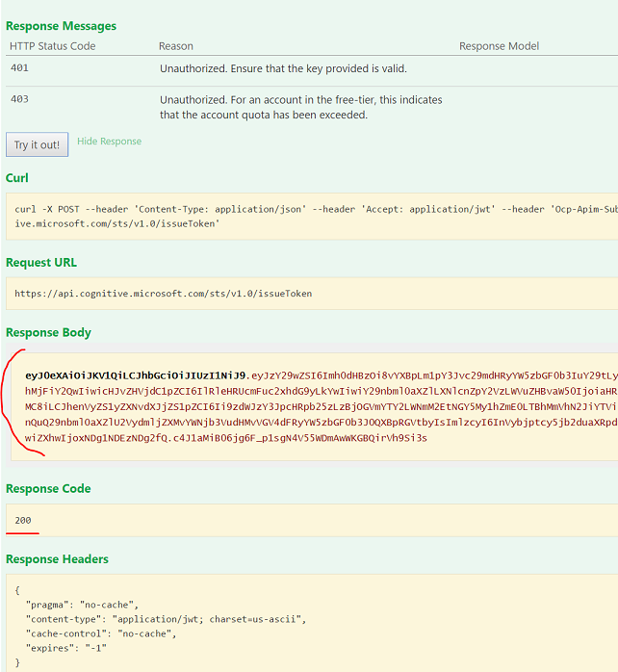Click the "cache-control": "no-cache" header line
Screen dimensions: 618x672
coord(101,633)
